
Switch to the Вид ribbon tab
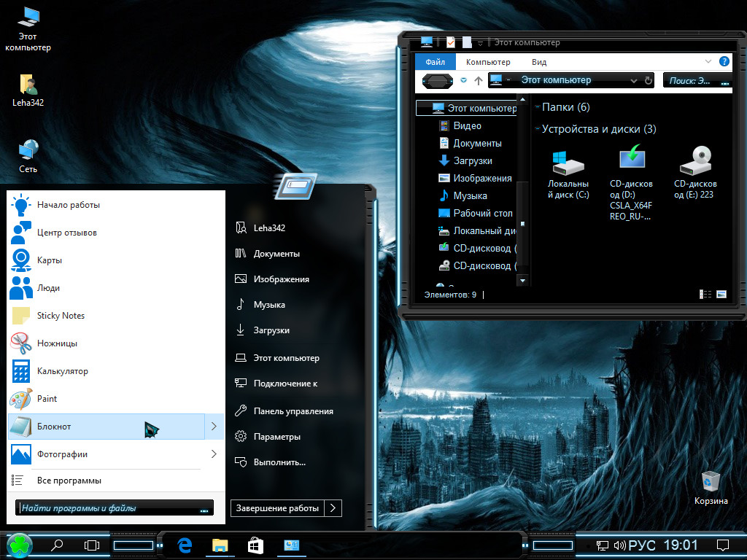click(x=538, y=62)
